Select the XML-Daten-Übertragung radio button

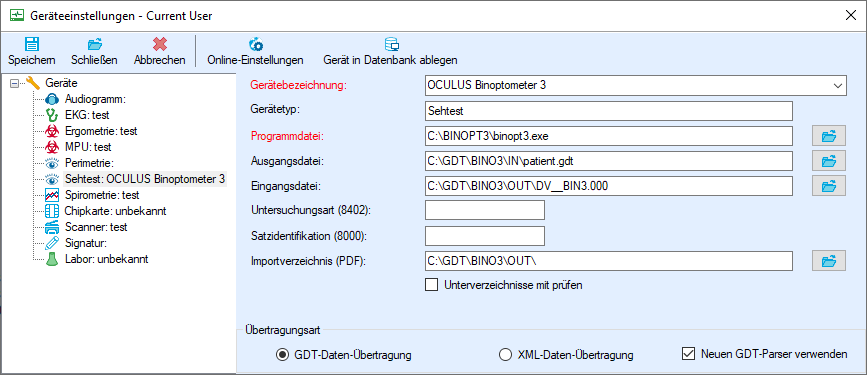click(x=505, y=355)
